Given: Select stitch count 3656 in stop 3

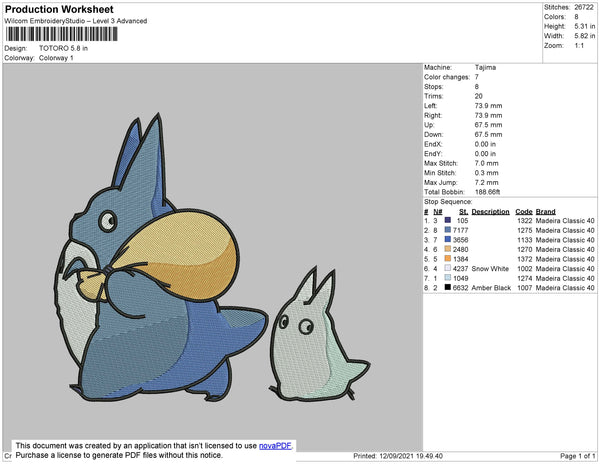Looking at the screenshot, I should pyautogui.click(x=460, y=240).
